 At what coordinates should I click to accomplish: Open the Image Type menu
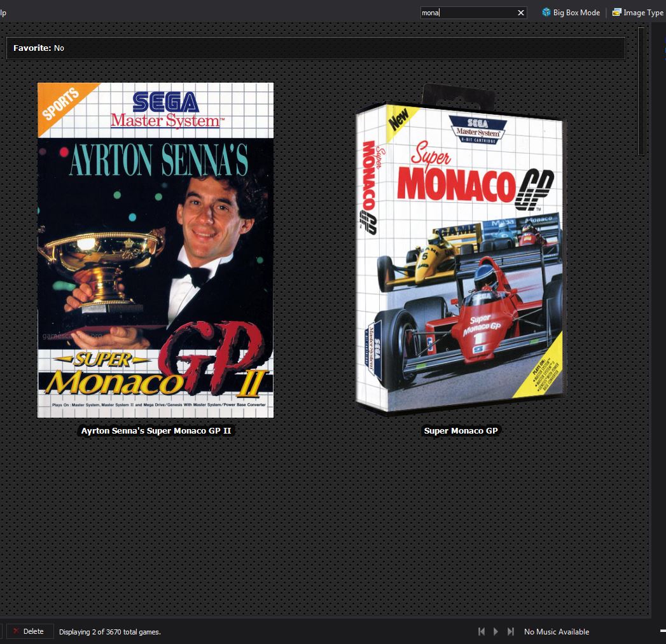pos(638,12)
